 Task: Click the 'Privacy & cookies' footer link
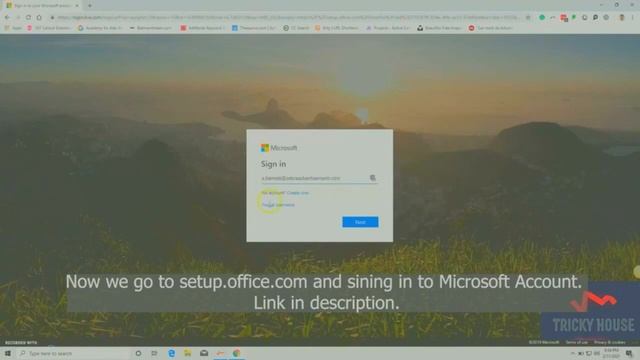609,342
